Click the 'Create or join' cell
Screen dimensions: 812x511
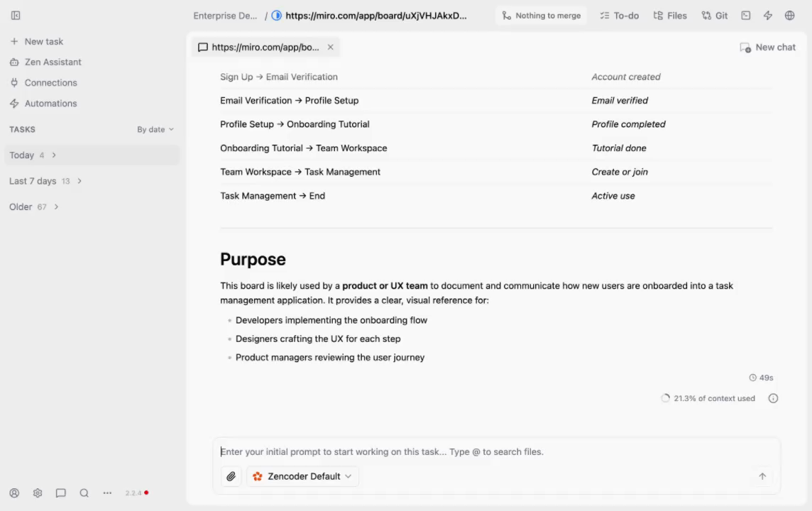[x=620, y=172]
